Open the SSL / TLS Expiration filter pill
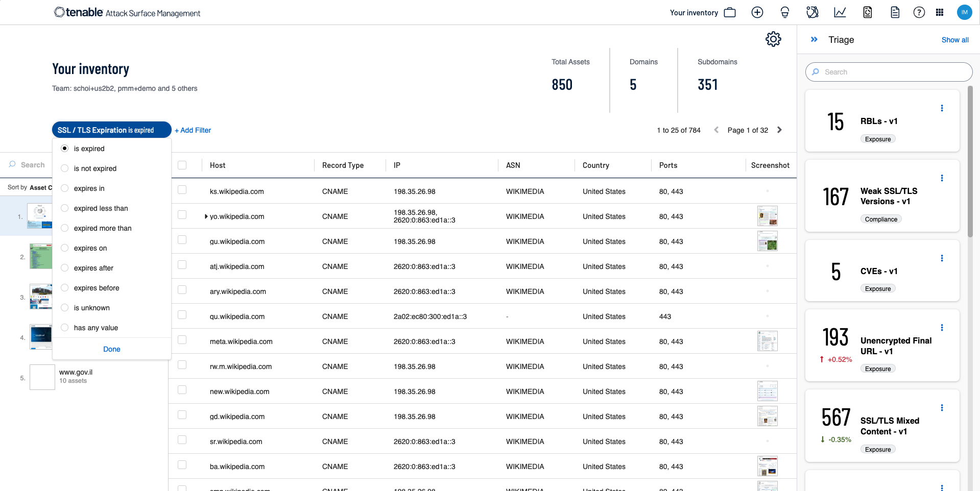The image size is (980, 491). (x=111, y=130)
